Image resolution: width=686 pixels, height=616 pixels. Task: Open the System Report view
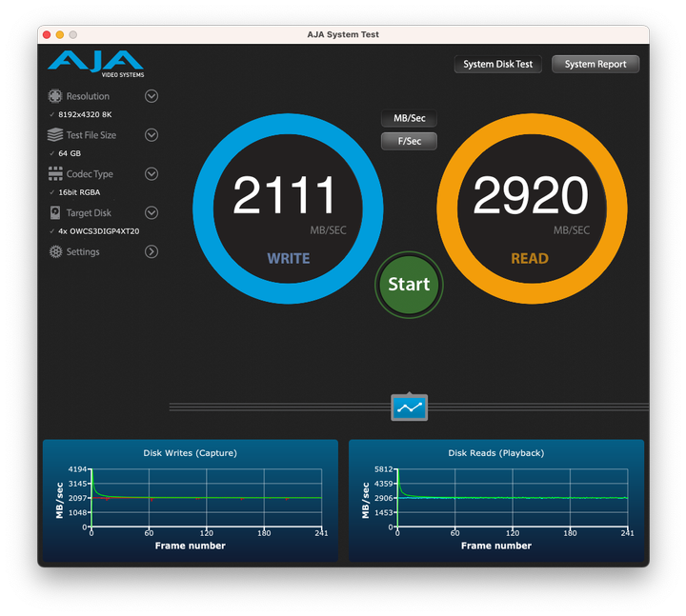coord(595,65)
